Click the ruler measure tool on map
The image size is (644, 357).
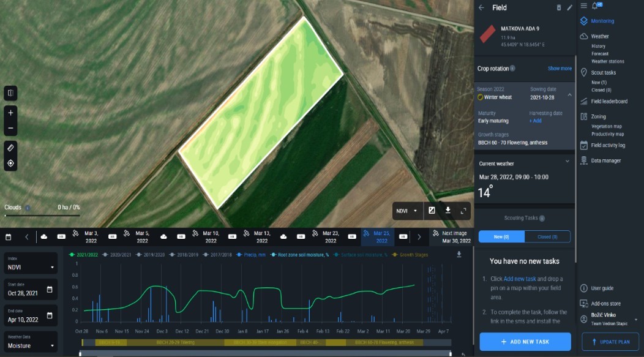pyautogui.click(x=10, y=148)
